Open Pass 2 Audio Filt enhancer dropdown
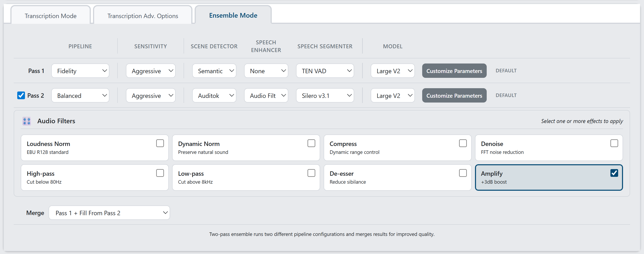 [266, 95]
